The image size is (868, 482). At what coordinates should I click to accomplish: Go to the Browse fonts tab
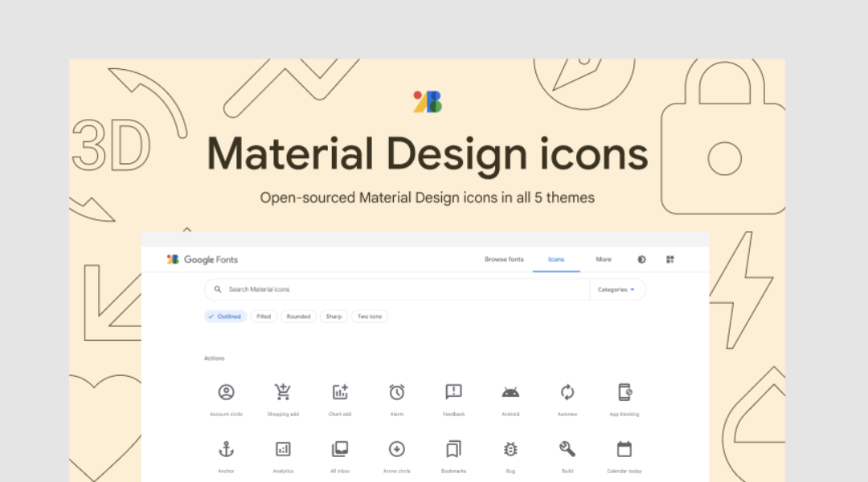(504, 259)
